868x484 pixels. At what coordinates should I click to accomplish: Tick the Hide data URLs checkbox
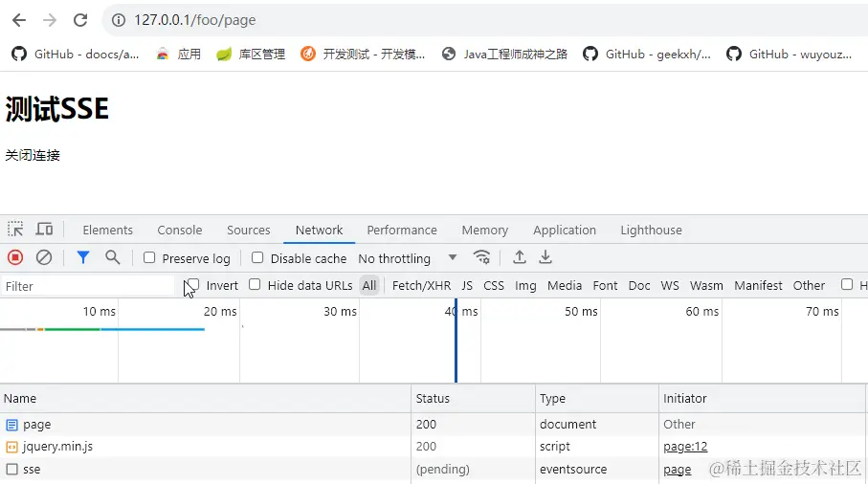point(255,284)
